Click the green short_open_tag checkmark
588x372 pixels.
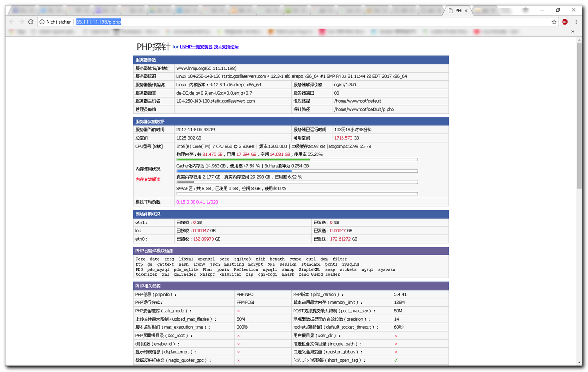point(396,360)
